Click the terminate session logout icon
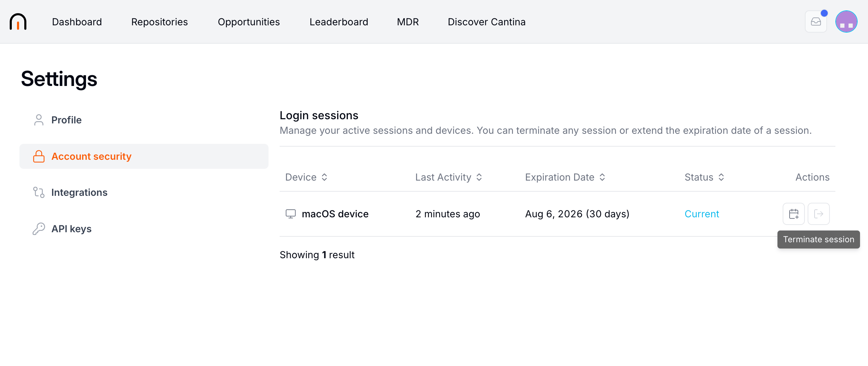 (x=819, y=214)
